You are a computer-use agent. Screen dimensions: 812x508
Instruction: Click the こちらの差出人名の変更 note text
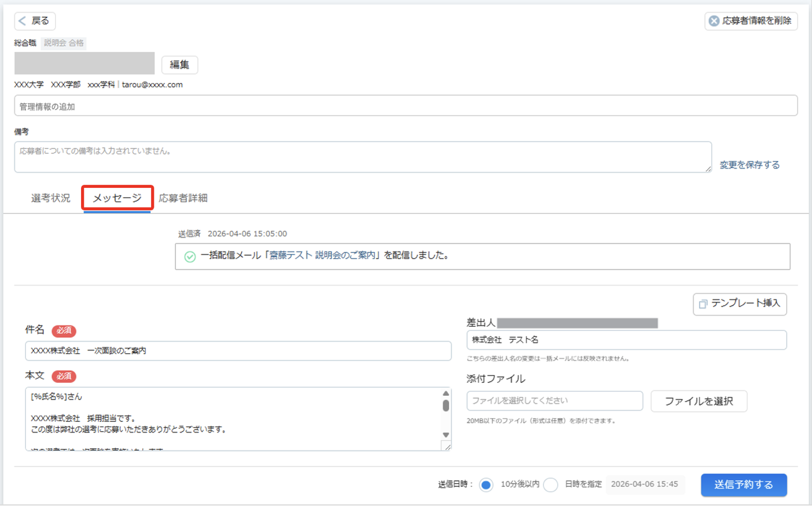click(548, 358)
